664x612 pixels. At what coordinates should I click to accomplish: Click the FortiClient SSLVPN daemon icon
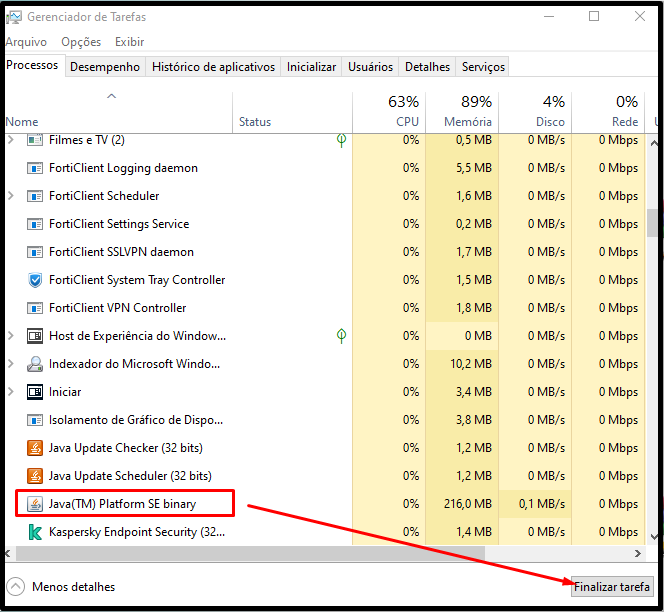(x=35, y=252)
